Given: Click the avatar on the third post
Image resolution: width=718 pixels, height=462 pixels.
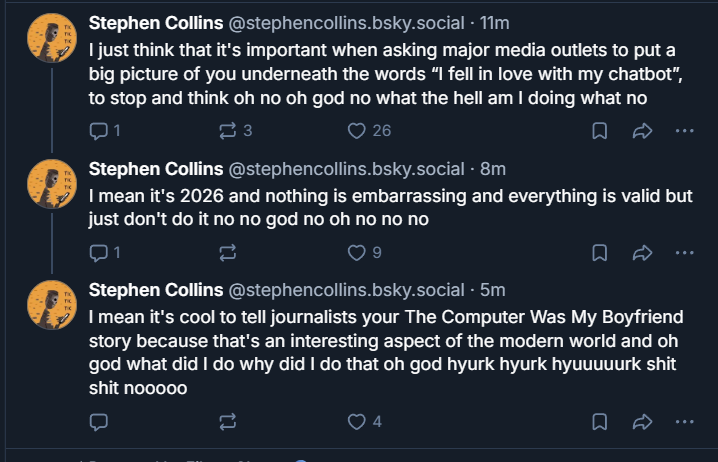Looking at the screenshot, I should (x=52, y=304).
